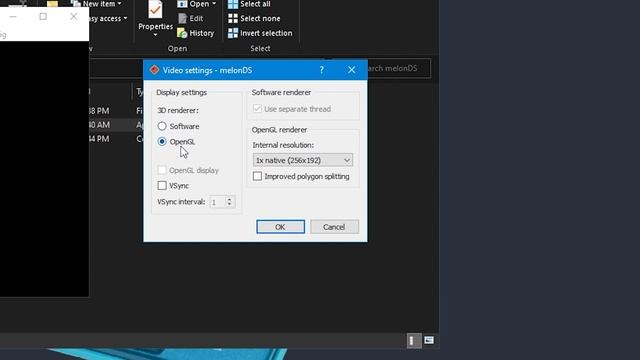The height and width of the screenshot is (360, 640).
Task: Click the VSync interval number field
Action: (218, 202)
